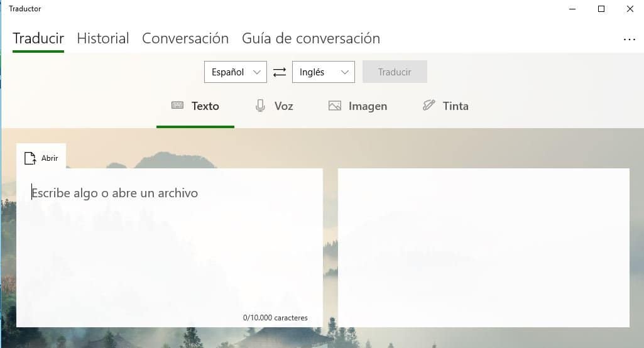The image size is (644, 348).
Task: Minimize the Traductor window
Action: pos(572,9)
